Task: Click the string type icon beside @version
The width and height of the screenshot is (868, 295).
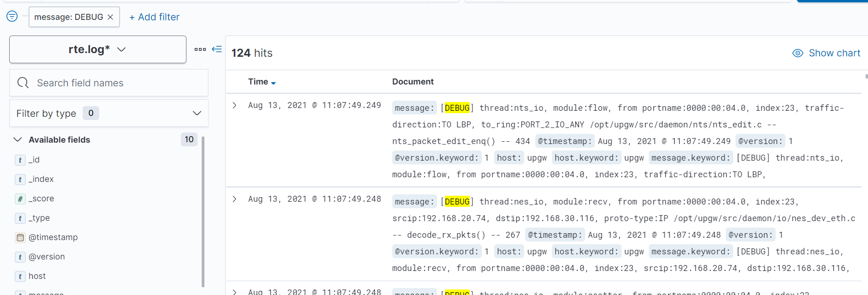Action: coord(20,257)
